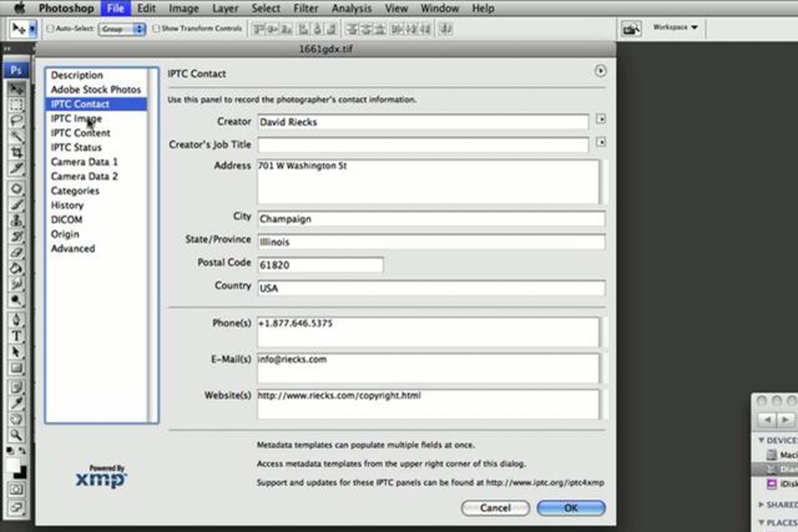Image resolution: width=798 pixels, height=532 pixels.
Task: Click the Creator's Job Title field
Action: pos(423,145)
